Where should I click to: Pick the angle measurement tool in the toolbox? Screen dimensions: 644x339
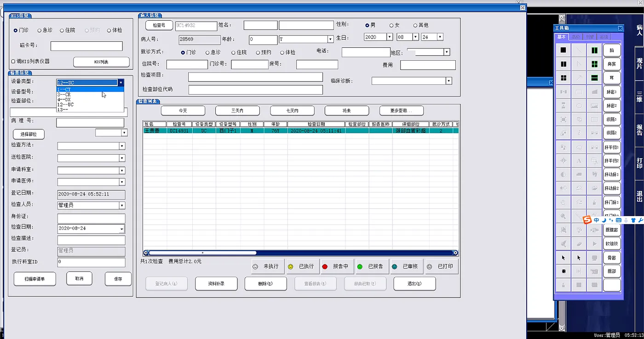click(x=579, y=64)
